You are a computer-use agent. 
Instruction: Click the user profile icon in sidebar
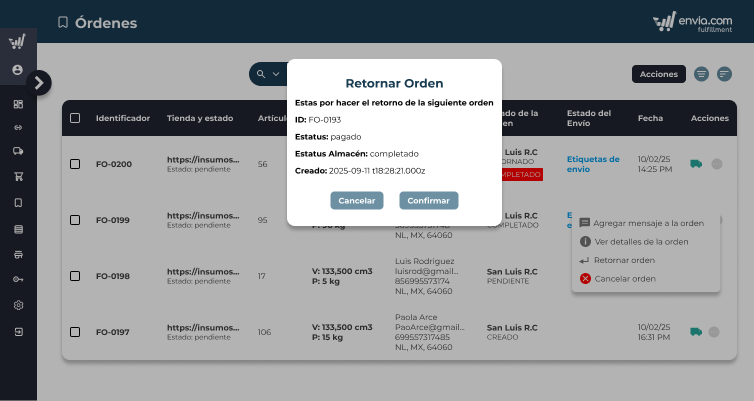tap(18, 70)
